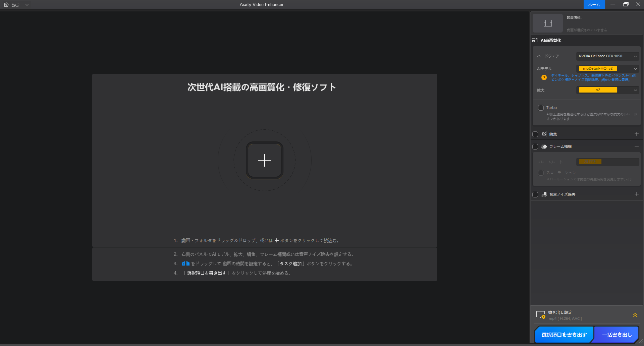Click 一括書き出し batch export button
The image size is (644, 346).
point(616,335)
